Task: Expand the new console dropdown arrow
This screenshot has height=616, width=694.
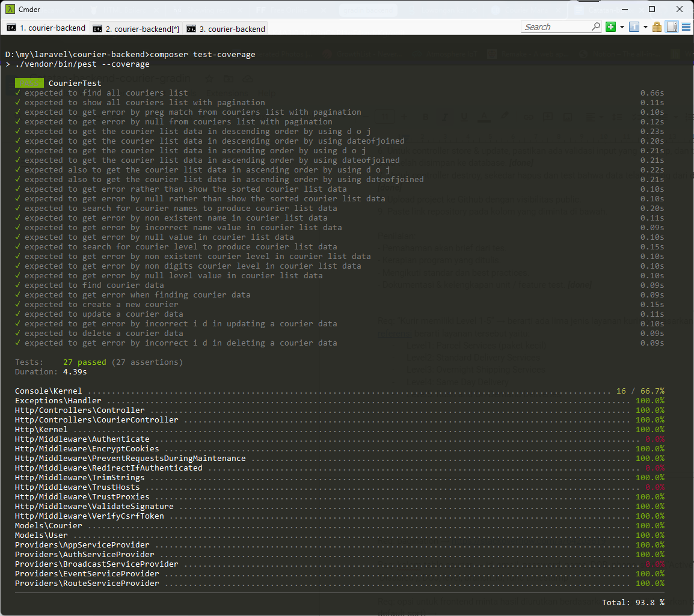Action: point(621,27)
